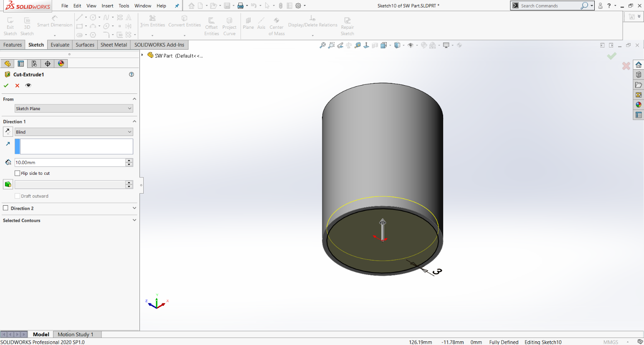The width and height of the screenshot is (644, 345).
Task: Select the Measure tool in view toolbar
Action: pyautogui.click(x=357, y=45)
